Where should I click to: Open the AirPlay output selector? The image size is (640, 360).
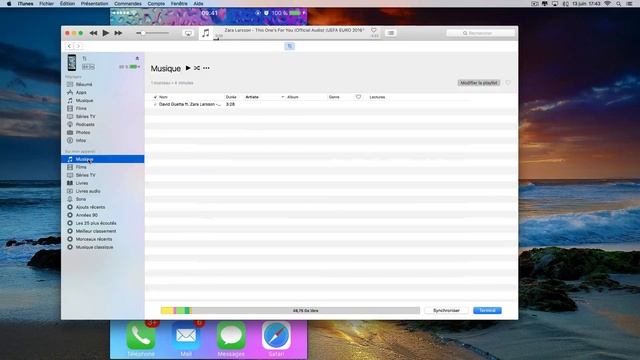(x=188, y=33)
